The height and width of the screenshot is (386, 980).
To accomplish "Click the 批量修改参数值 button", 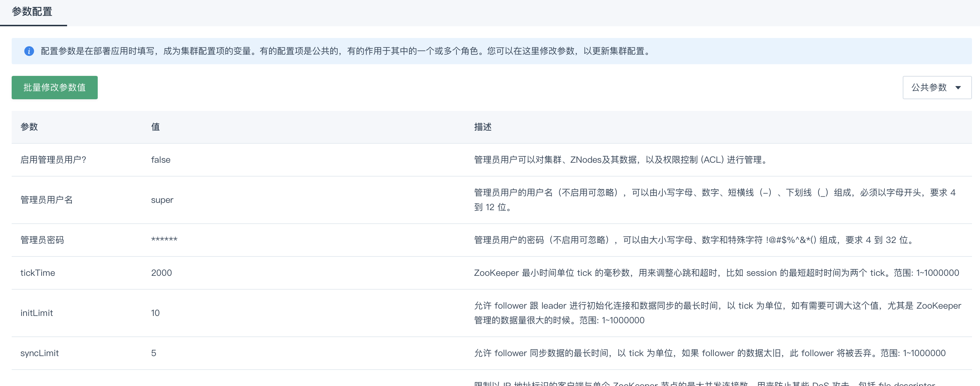I will 54,88.
